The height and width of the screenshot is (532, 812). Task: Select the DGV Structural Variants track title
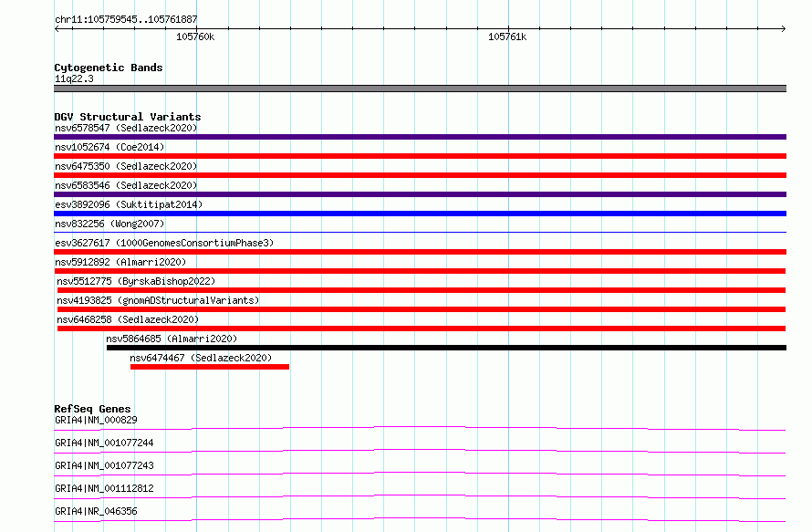point(128,117)
